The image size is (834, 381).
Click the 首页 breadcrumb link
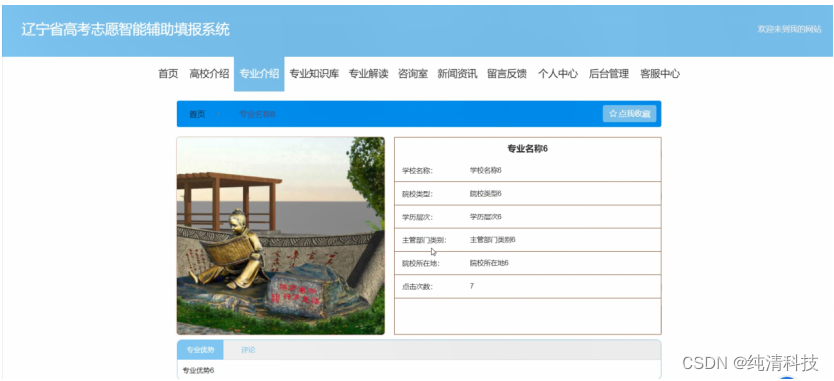[197, 114]
